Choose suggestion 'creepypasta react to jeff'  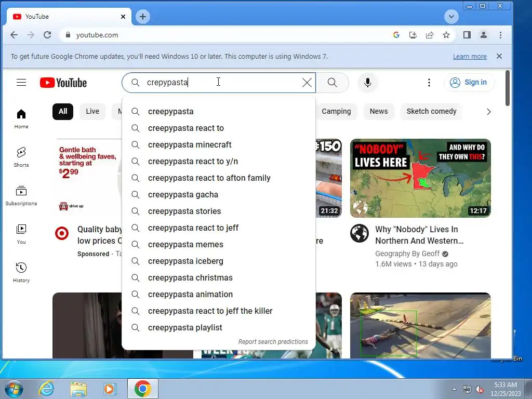tap(219, 228)
